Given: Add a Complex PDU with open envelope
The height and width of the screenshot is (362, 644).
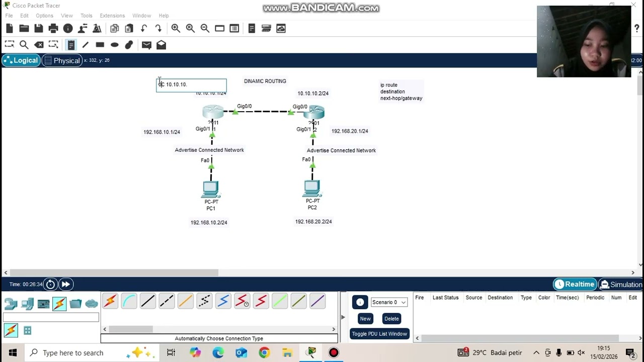Looking at the screenshot, I should (x=161, y=45).
